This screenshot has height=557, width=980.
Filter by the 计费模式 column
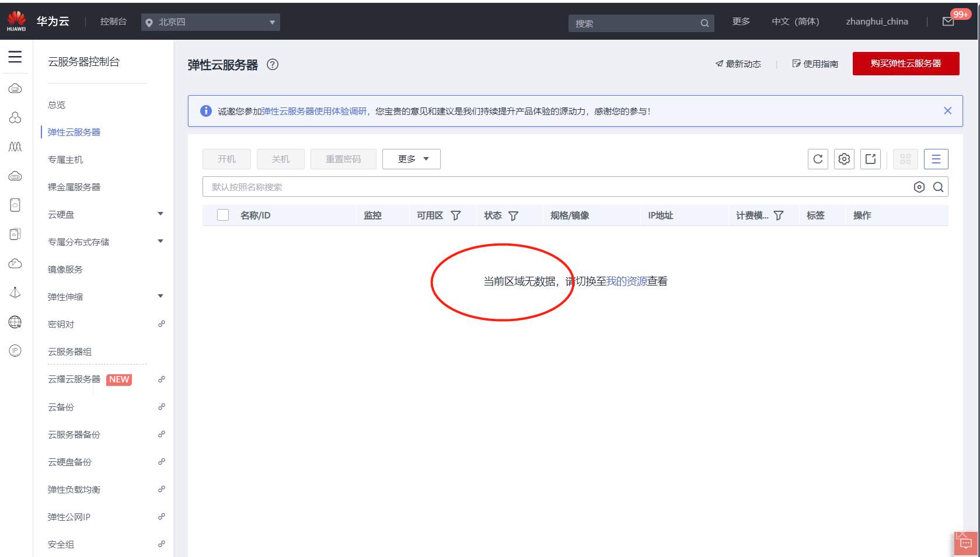(x=779, y=215)
